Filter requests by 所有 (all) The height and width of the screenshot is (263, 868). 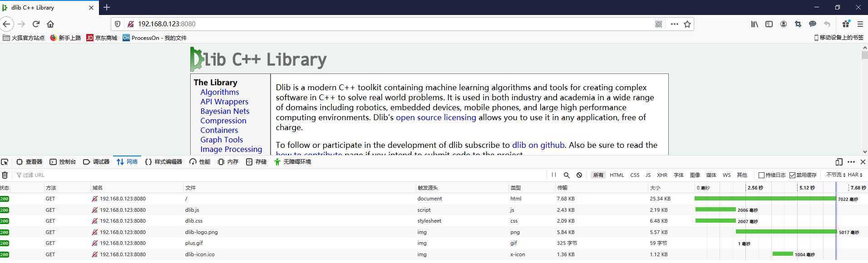(x=598, y=175)
